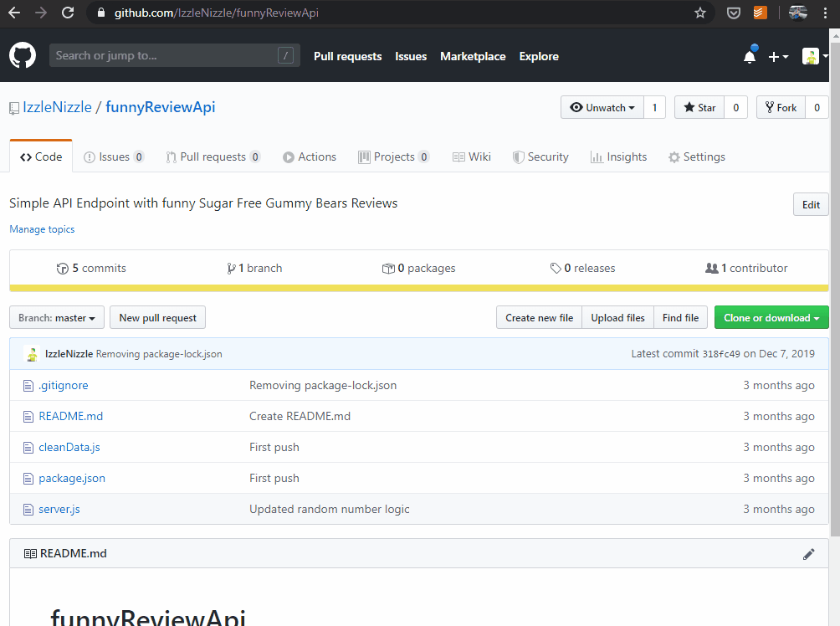This screenshot has height=626, width=840.
Task: Click the yellow JavaScript language bar
Action: 419,289
